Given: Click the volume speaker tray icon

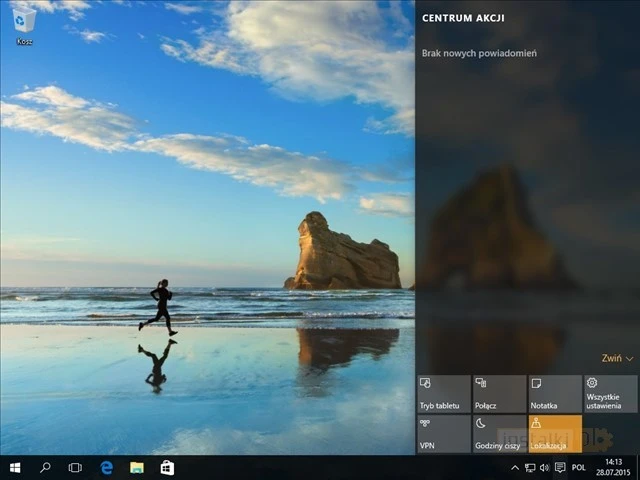Looking at the screenshot, I should [544, 467].
